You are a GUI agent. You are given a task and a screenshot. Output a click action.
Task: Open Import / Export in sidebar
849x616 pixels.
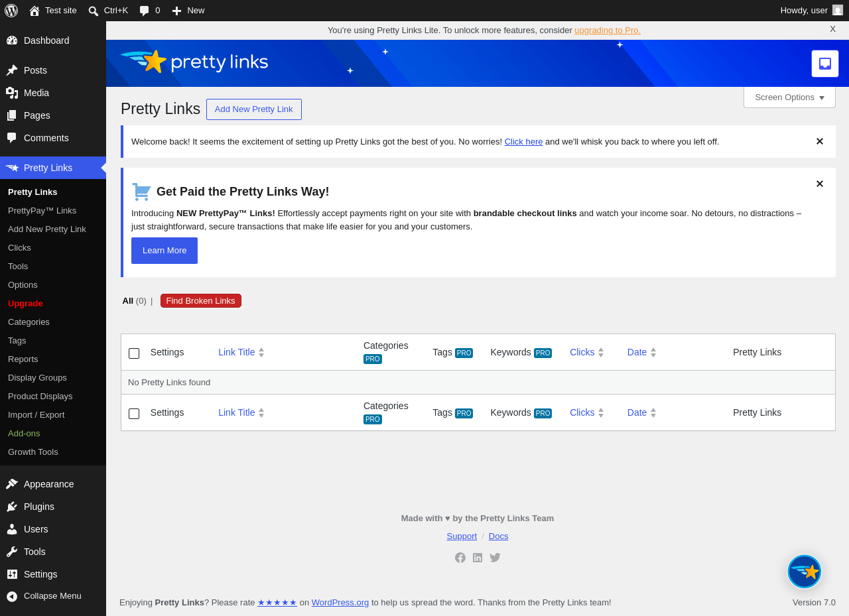[36, 414]
